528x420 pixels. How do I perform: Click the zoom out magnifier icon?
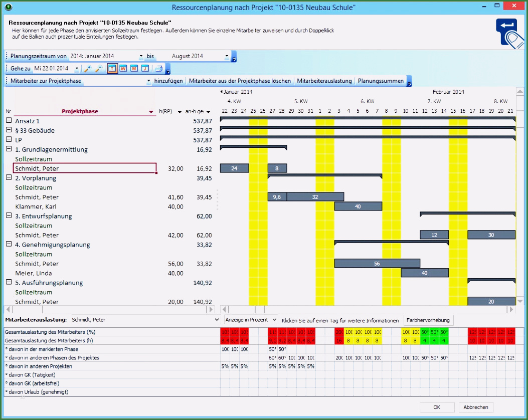98,69
